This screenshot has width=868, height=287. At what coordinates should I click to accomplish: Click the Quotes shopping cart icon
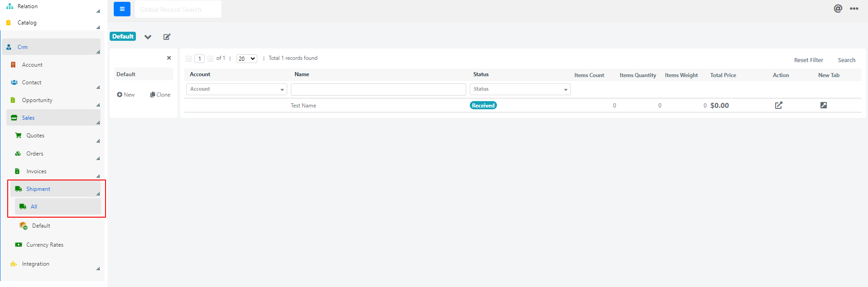tap(18, 136)
